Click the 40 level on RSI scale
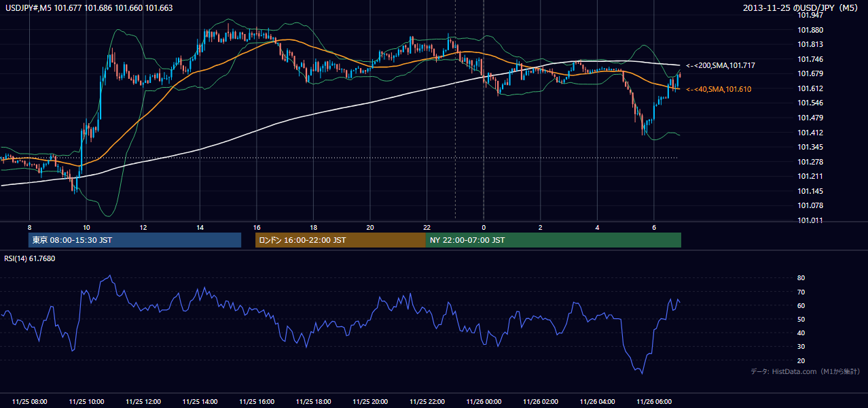This screenshot has width=868, height=408. [801, 333]
